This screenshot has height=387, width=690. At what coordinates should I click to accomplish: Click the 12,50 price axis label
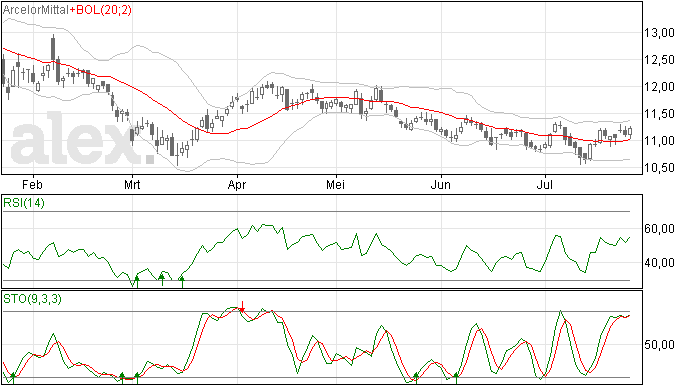659,60
